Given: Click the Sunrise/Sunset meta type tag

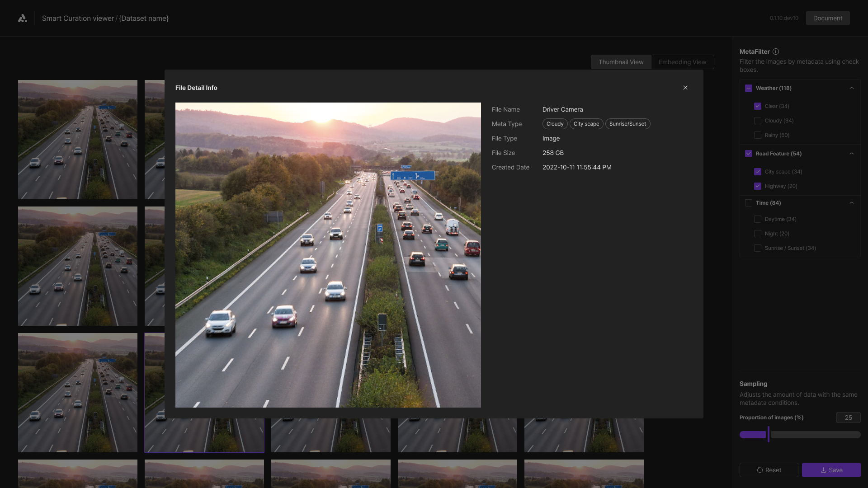Looking at the screenshot, I should click(x=627, y=124).
